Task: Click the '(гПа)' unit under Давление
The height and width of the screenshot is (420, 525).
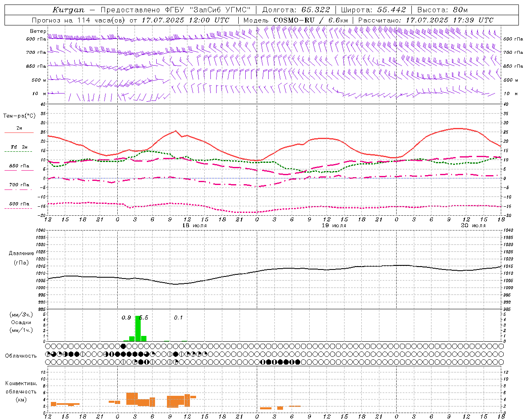Action: [21, 263]
